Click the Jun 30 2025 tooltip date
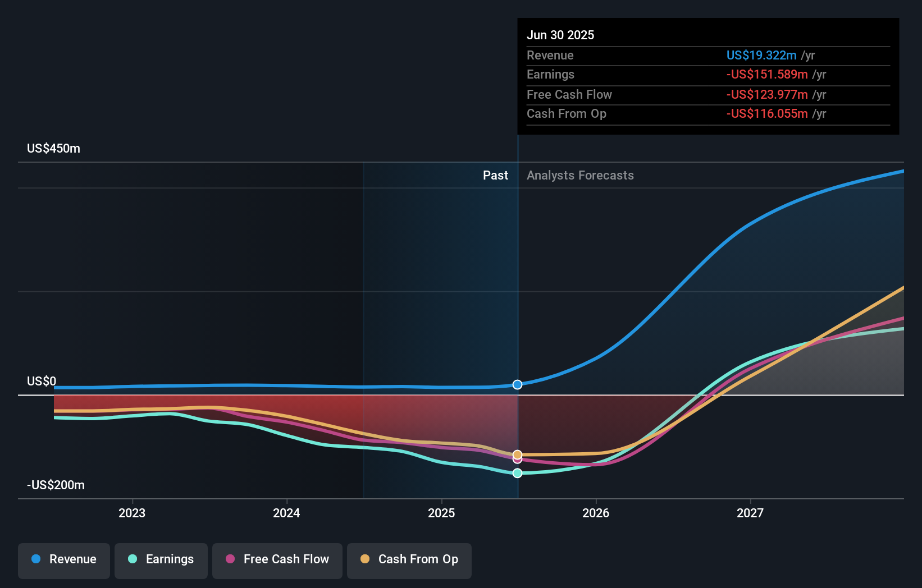 pos(560,35)
